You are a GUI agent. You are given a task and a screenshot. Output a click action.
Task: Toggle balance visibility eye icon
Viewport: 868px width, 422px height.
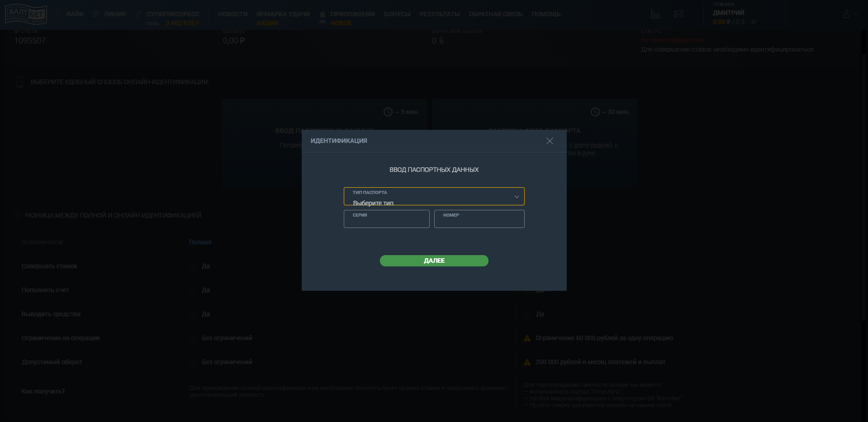coord(754,22)
